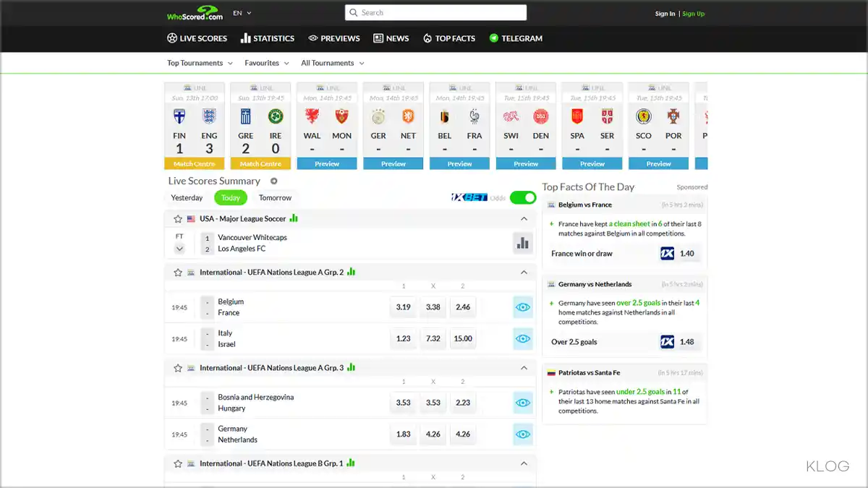The width and height of the screenshot is (868, 488).
Task: Open Match Centre for Finland vs England
Action: point(195,164)
